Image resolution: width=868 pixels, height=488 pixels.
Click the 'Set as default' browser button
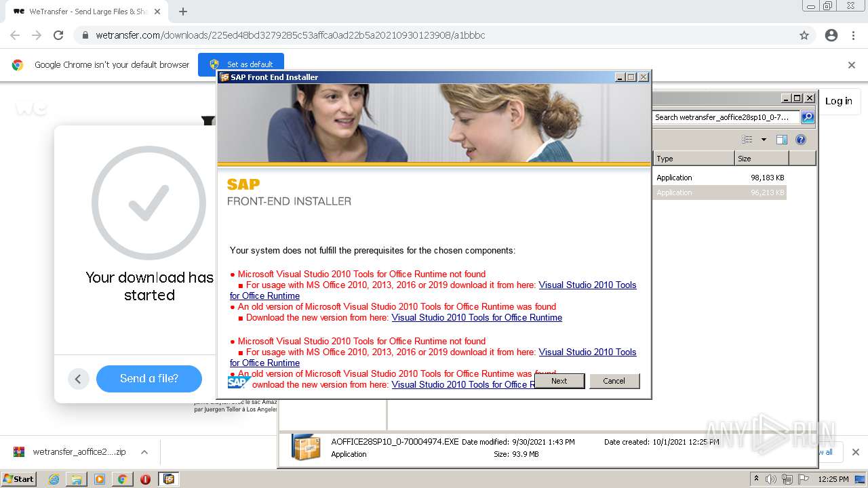[241, 64]
